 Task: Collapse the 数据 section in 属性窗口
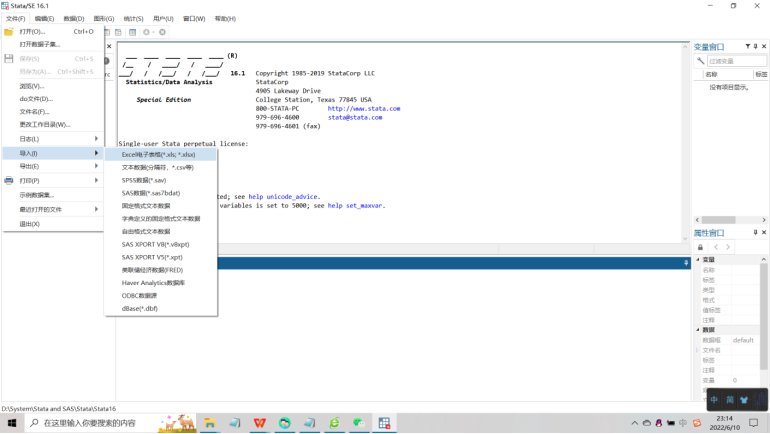coord(698,329)
